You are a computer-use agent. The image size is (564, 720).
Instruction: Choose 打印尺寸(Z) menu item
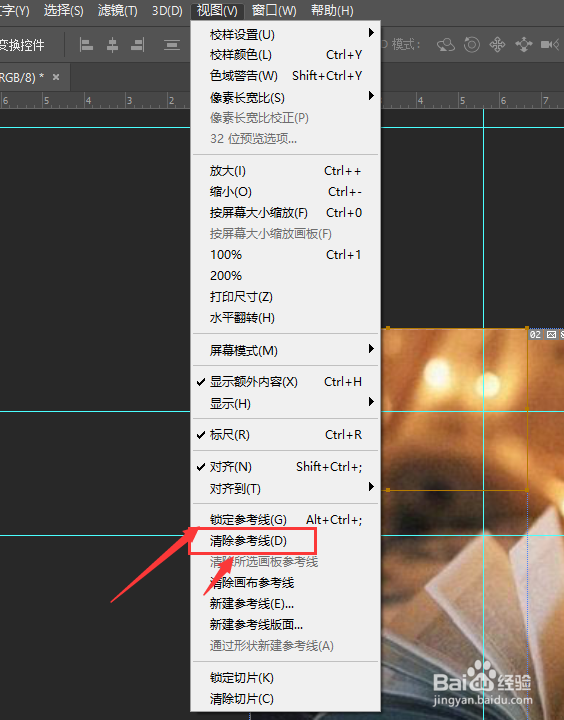pyautogui.click(x=285, y=297)
